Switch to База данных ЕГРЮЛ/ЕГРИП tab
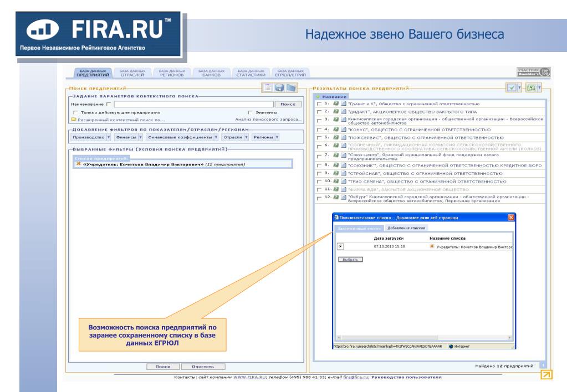Viewport: 567px width, 392px height. click(290, 73)
